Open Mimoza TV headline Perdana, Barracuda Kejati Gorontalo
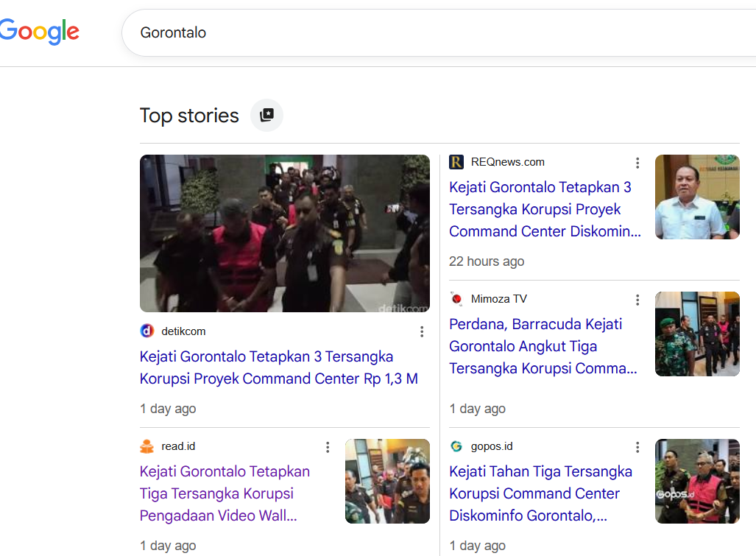The image size is (756, 556). click(543, 346)
